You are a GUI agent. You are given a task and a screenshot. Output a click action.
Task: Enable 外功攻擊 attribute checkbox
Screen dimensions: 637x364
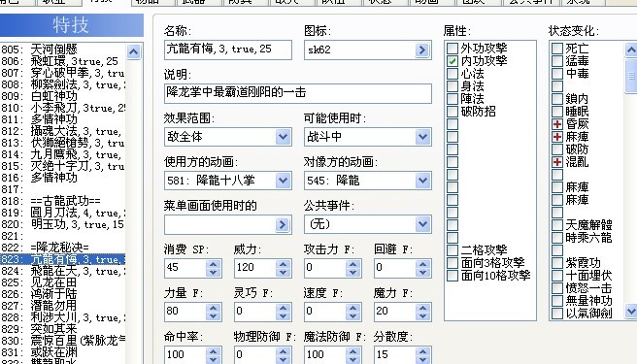tap(453, 49)
